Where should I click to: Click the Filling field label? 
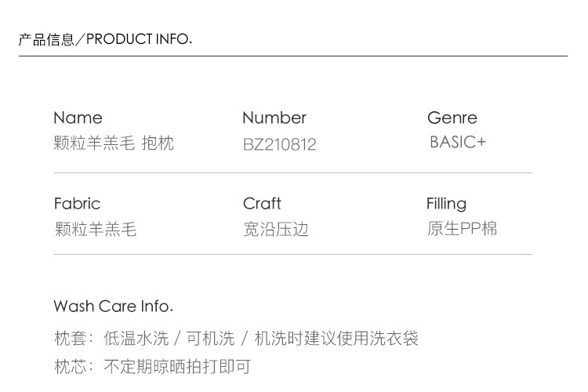coord(446,204)
